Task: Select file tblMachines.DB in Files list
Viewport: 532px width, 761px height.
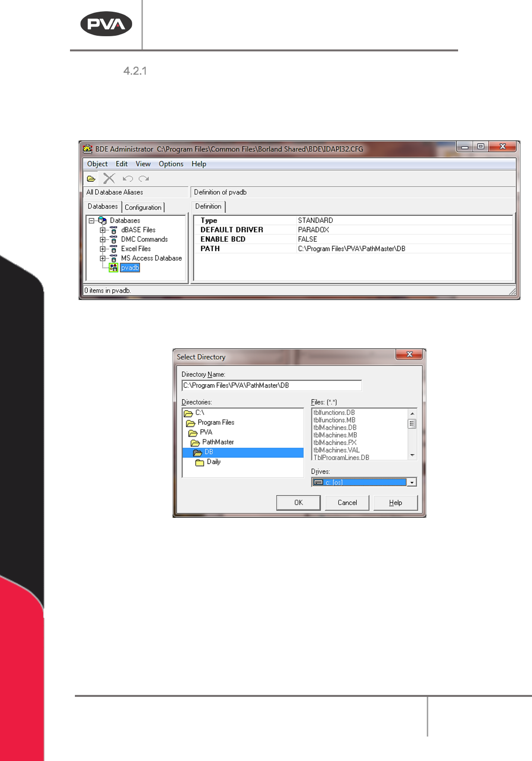Action: [335, 428]
